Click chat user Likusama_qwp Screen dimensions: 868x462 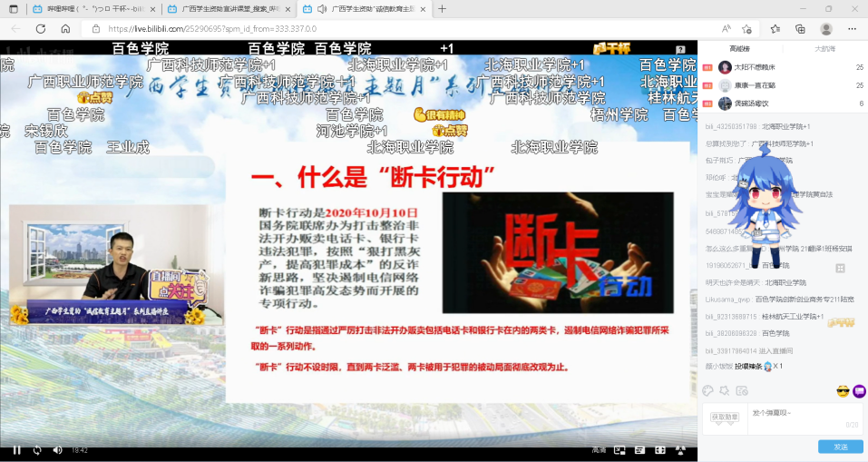[728, 300]
